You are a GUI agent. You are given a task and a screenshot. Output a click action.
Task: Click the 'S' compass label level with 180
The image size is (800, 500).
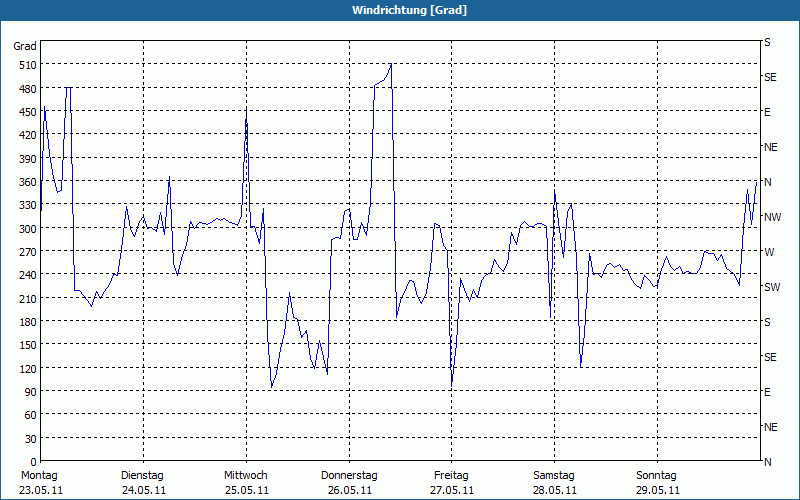(767, 322)
